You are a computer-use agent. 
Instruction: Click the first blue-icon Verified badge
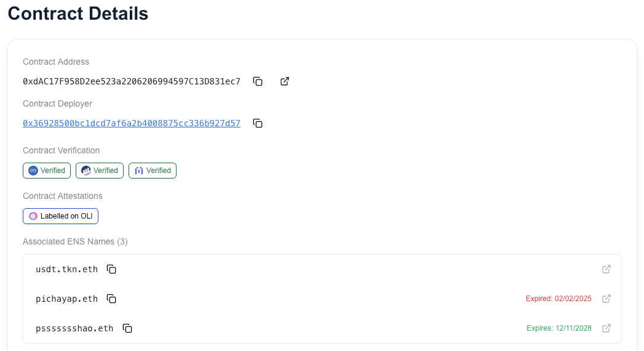47,171
